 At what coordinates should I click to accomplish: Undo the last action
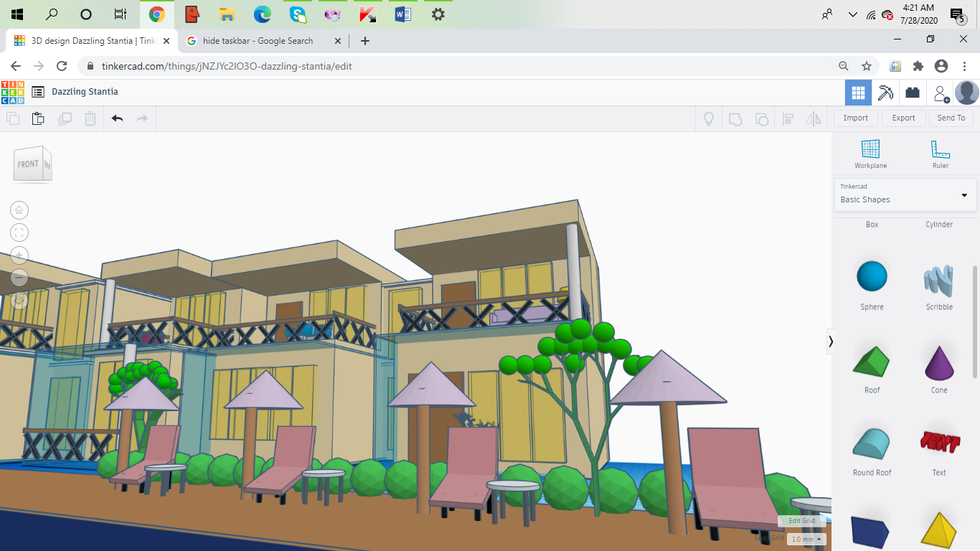point(118,118)
